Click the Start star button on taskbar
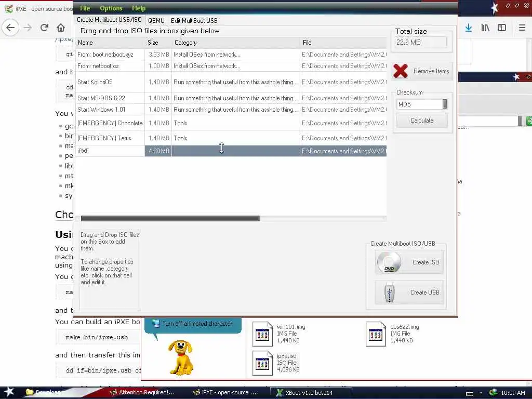 [9, 392]
